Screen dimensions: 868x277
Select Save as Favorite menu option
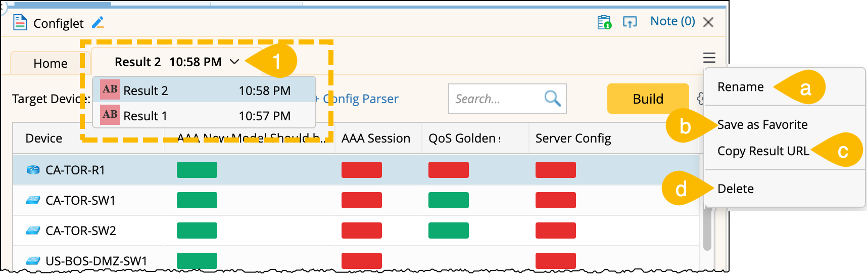click(762, 125)
